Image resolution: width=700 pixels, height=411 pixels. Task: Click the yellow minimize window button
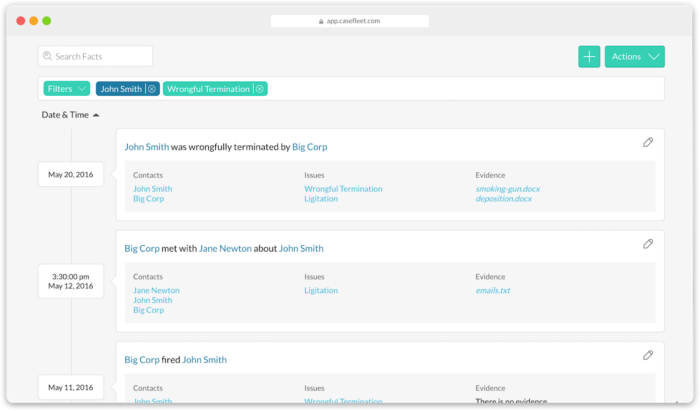click(x=33, y=21)
